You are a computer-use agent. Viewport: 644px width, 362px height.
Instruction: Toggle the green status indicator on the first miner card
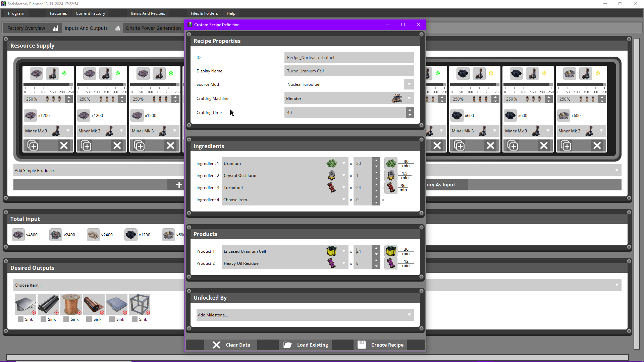pyautogui.click(x=64, y=73)
